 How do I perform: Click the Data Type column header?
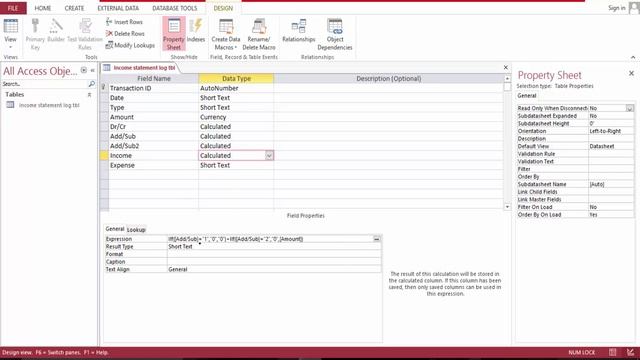tap(236, 78)
